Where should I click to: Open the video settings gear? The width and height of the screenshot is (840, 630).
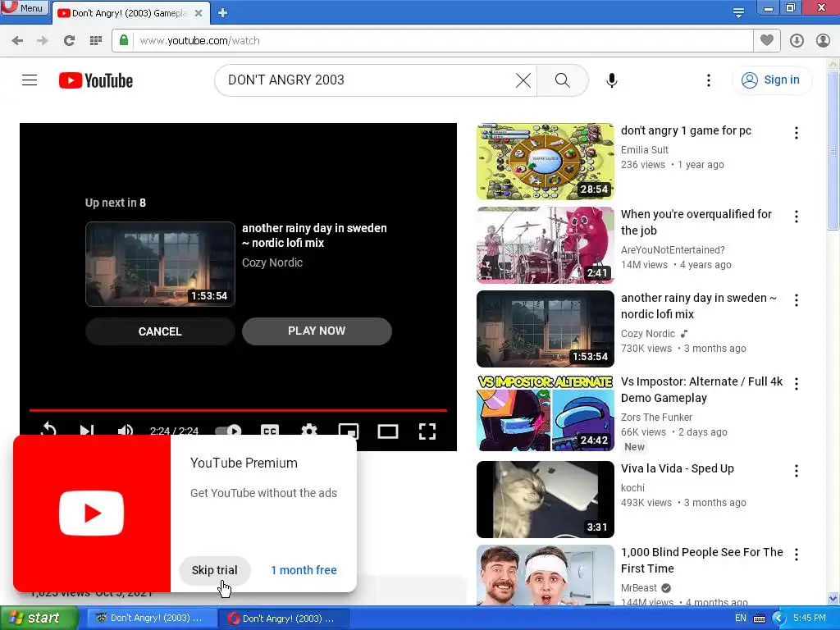pyautogui.click(x=309, y=430)
